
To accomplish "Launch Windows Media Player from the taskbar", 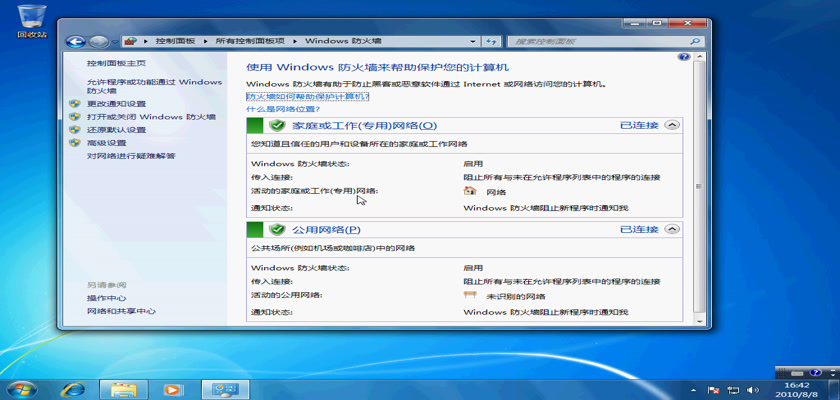I will coord(172,389).
